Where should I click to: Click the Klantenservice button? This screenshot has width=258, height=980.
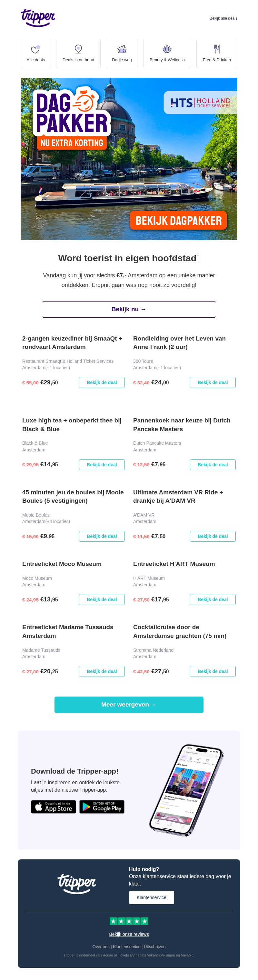[x=151, y=897]
